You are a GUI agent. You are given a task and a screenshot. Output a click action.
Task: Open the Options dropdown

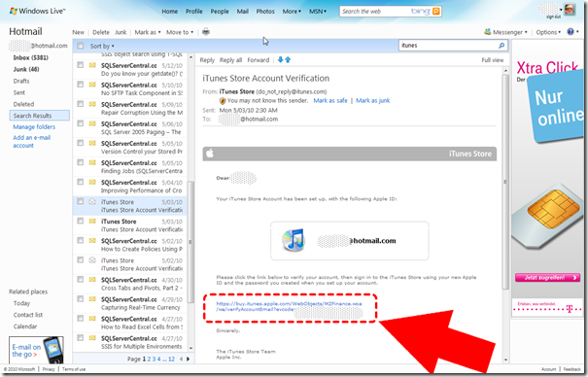(x=548, y=32)
